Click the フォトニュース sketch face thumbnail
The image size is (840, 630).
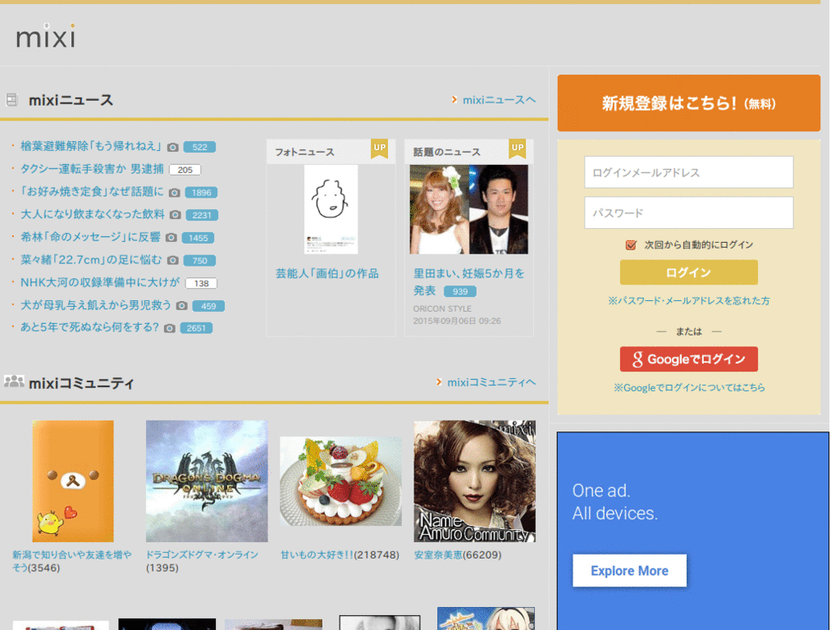(331, 209)
